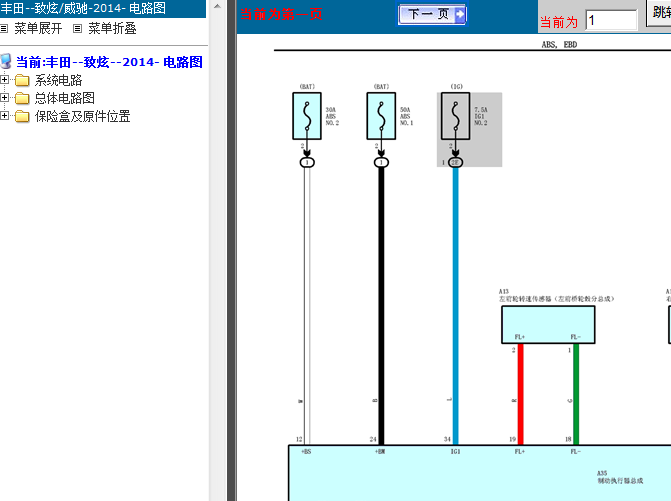Click the 丰田--致炫/威驰-2014- 电路图 header title
Image resolution: width=671 pixels, height=501 pixels.
83,8
